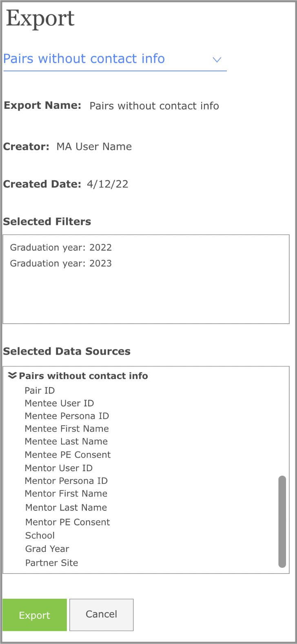Select School in data sources list
The image size is (297, 644).
(x=40, y=536)
